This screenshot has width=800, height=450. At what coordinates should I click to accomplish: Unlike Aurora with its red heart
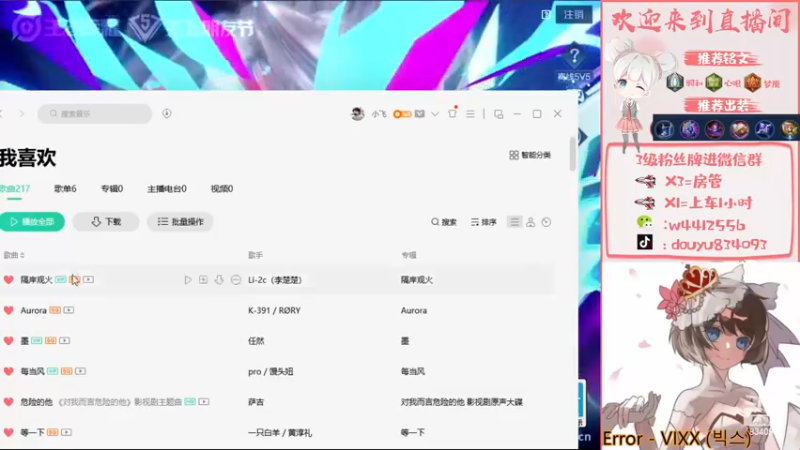pos(9,310)
